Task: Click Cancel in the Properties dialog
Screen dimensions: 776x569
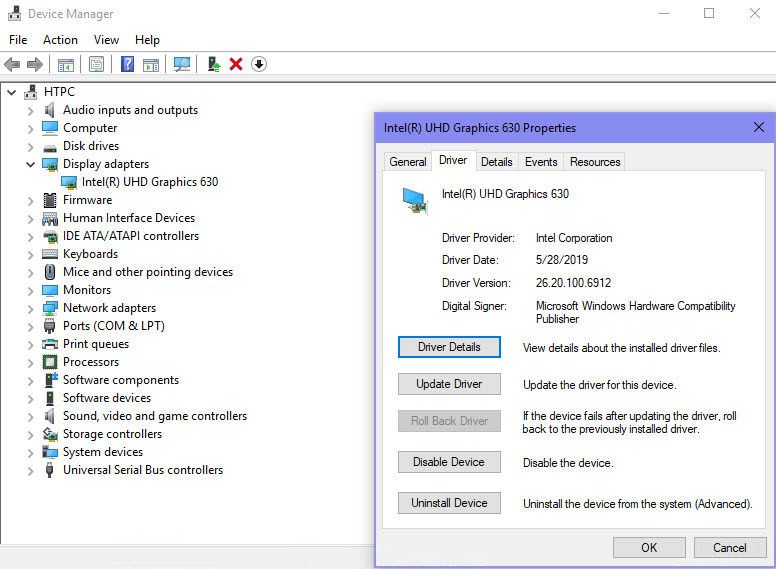Action: coord(730,547)
